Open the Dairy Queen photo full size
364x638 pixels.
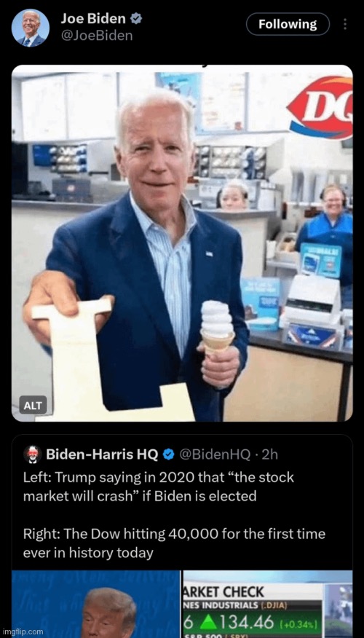[x=182, y=243]
